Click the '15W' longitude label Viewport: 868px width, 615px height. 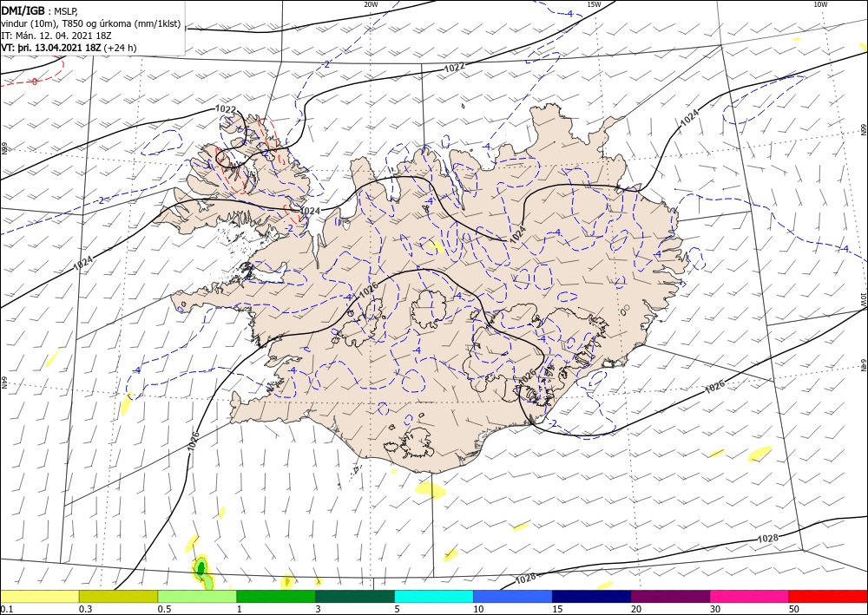click(x=594, y=4)
